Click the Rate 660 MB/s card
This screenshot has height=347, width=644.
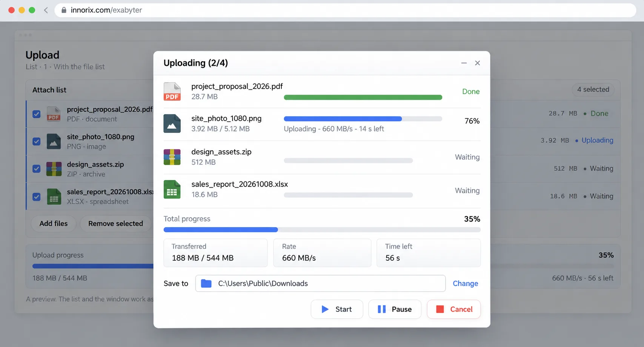point(322,253)
